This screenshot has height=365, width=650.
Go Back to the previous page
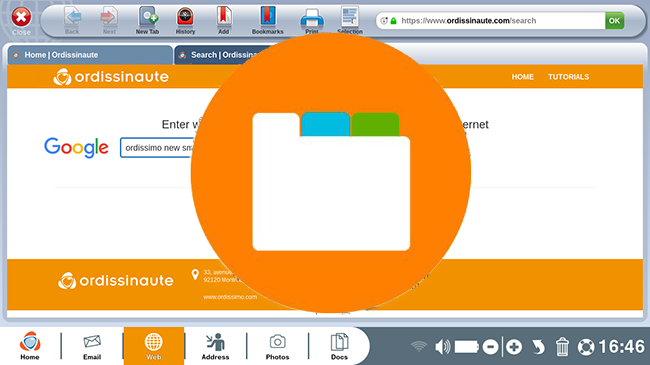(x=72, y=20)
